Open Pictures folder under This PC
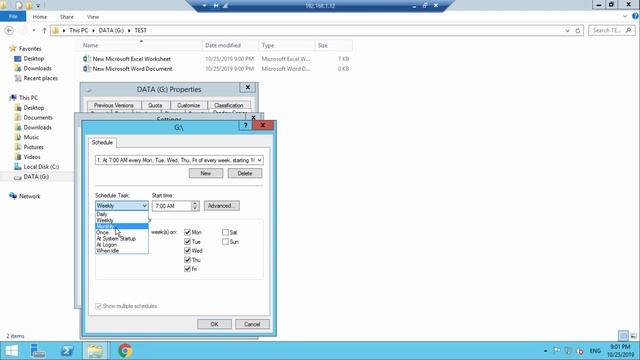Viewport: 640px width, 360px height. click(x=33, y=147)
